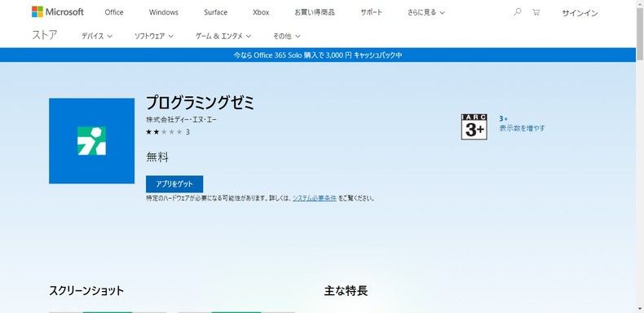Open the お買い得商品 menu item
The height and width of the screenshot is (313, 644).
tap(315, 12)
